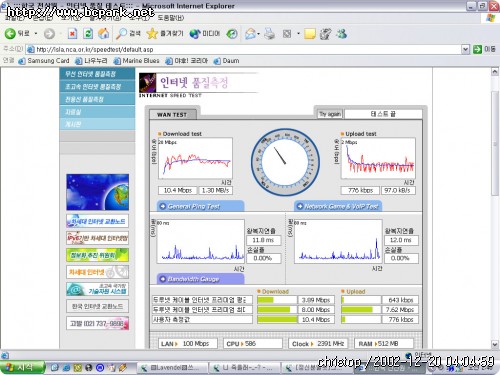Expand the General Ping Test section
Screen dimensions: 500x375
pyautogui.click(x=200, y=206)
